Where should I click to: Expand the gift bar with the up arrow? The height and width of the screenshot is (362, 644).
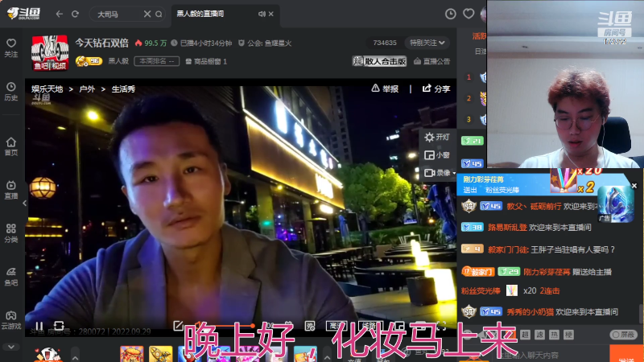pos(327,356)
